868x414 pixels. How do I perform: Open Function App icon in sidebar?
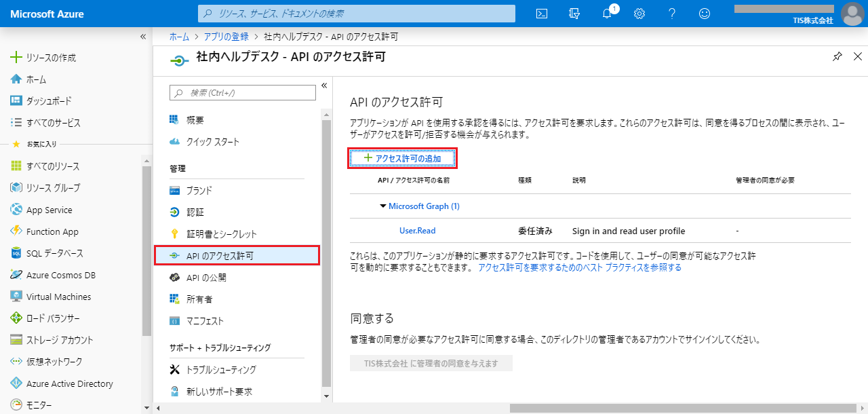[x=16, y=231]
